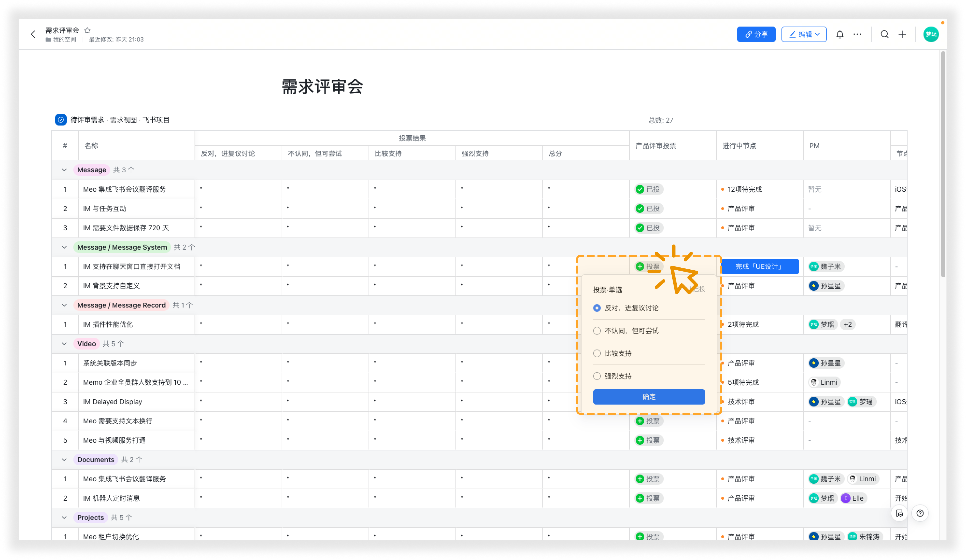Click Elle avatar in IM 机器人定时消息 row
This screenshot has width=966, height=560.
click(x=845, y=498)
